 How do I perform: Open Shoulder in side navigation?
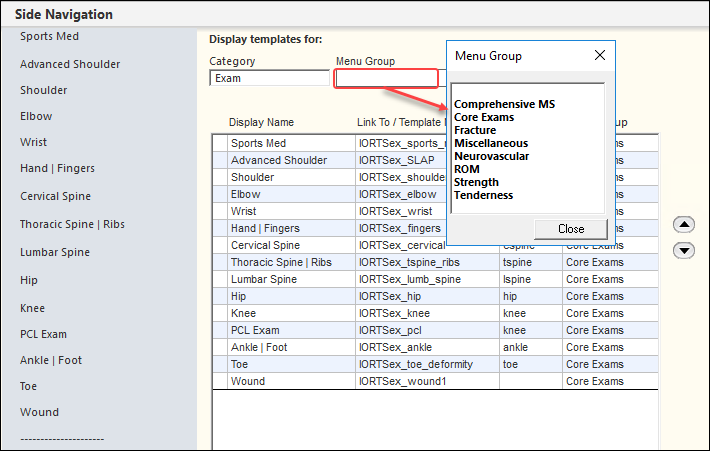[43, 90]
